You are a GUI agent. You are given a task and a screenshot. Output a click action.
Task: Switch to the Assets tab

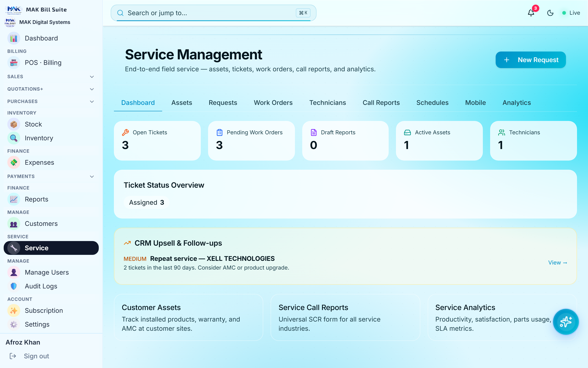[x=182, y=103]
